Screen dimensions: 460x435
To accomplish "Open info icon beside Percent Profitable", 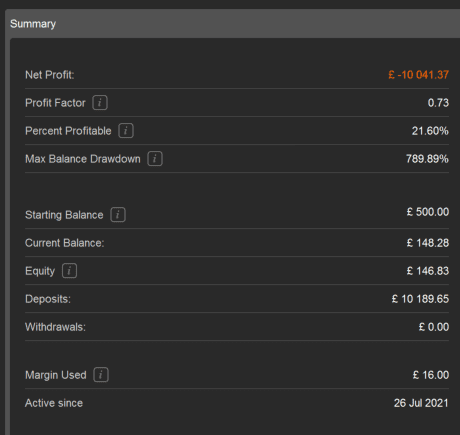I will [126, 131].
